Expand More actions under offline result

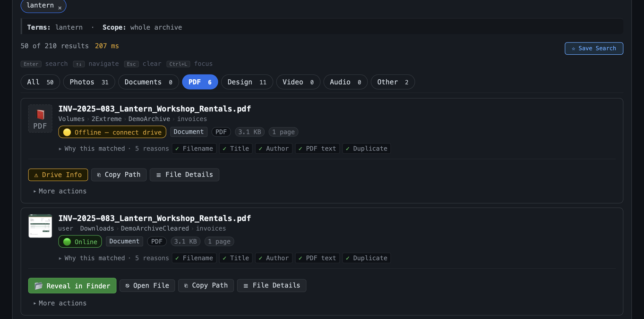coord(60,191)
